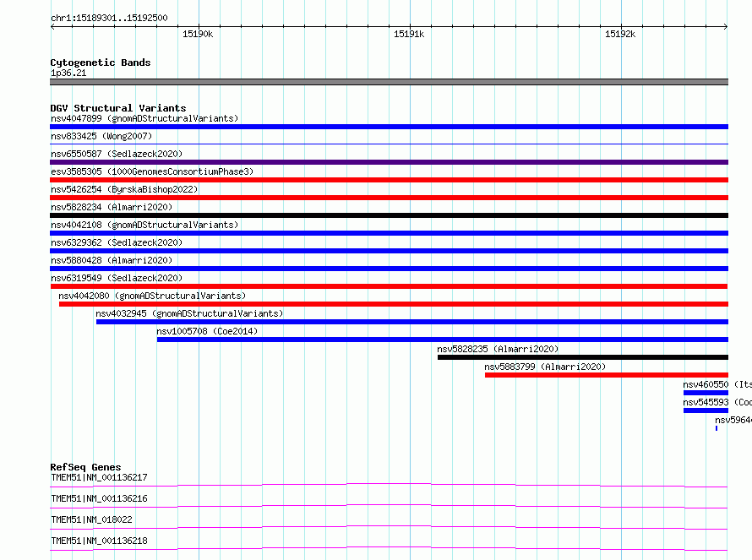Click the magenta line of NM_001136216

pos(389,506)
